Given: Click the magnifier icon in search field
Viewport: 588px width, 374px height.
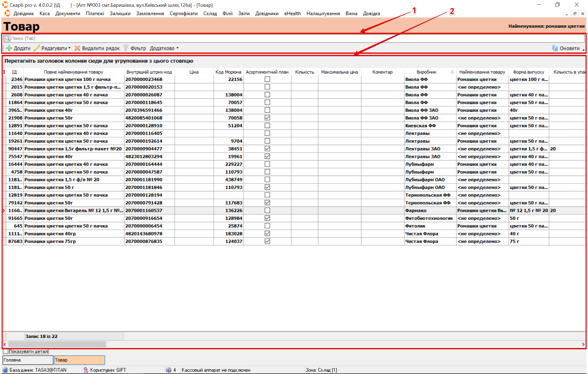Looking at the screenshot, I should 7,38.
